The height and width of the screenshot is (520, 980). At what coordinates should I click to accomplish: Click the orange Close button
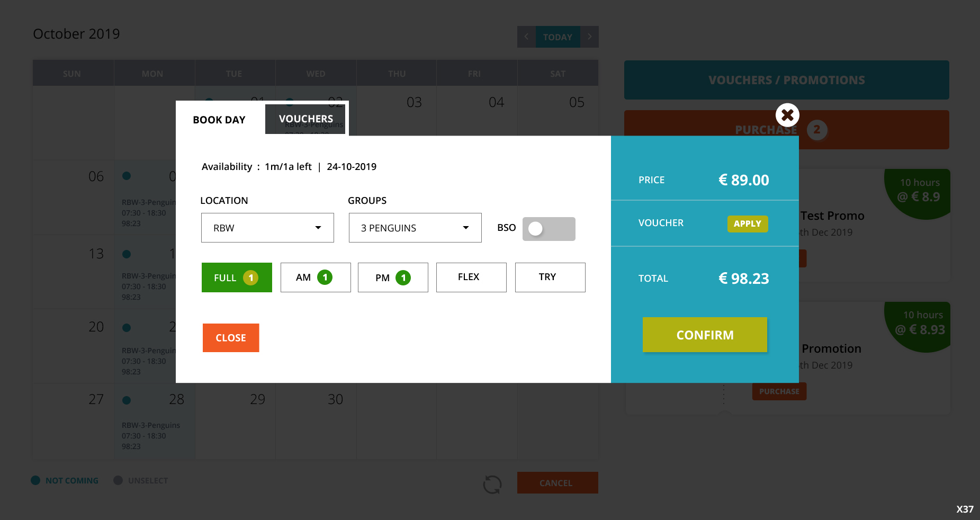[231, 338]
